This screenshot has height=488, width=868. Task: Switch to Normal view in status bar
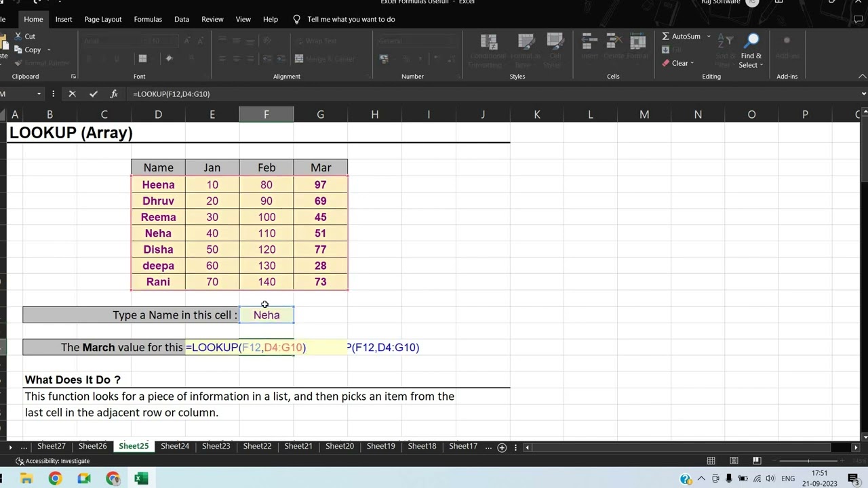(711, 461)
